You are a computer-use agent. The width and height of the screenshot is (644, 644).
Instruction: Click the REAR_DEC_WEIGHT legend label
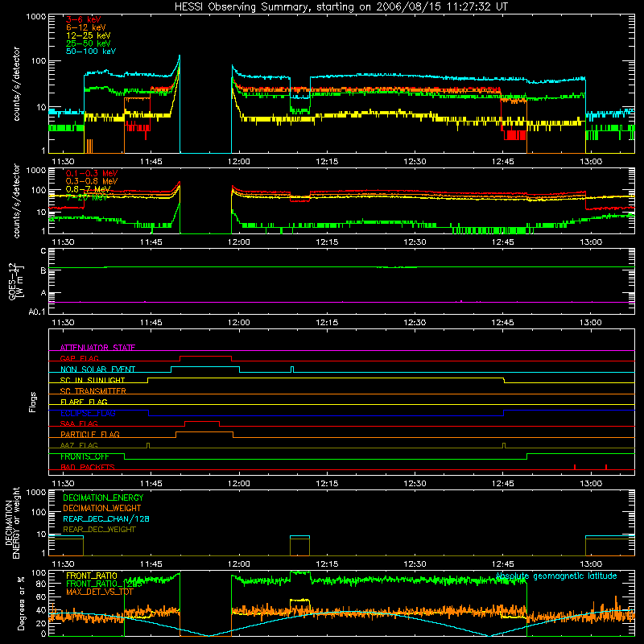tap(99, 530)
